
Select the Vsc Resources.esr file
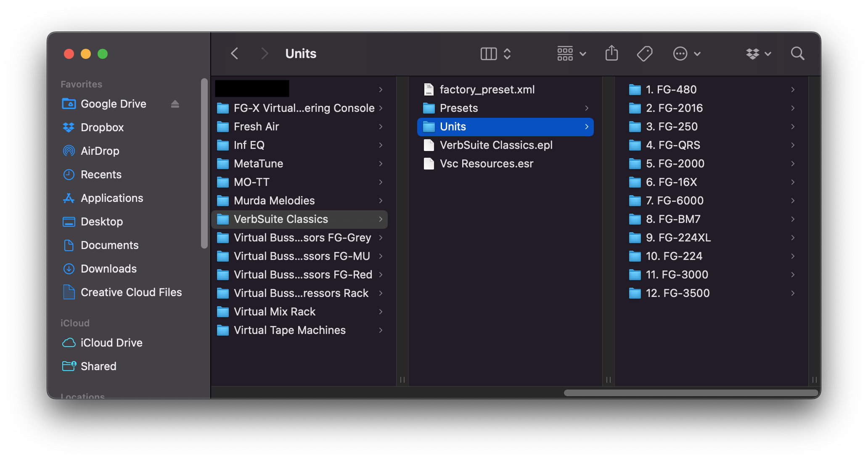pyautogui.click(x=505, y=164)
